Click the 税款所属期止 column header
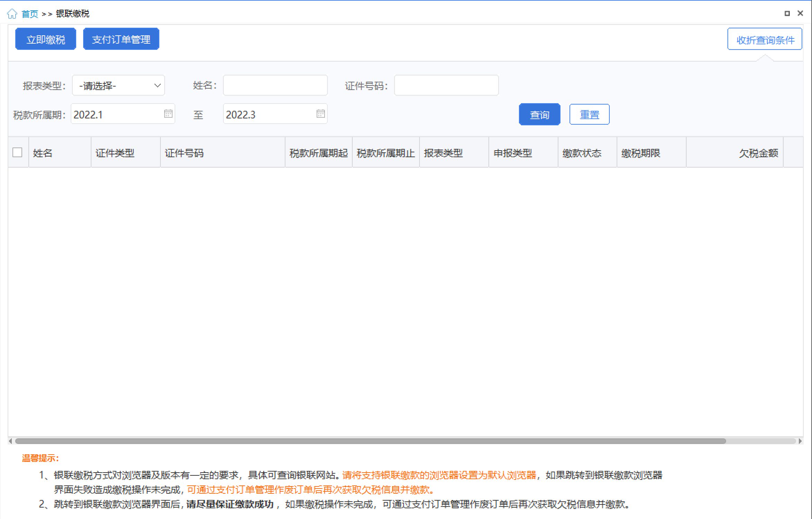Viewport: 812px width, 519px height. tap(386, 153)
